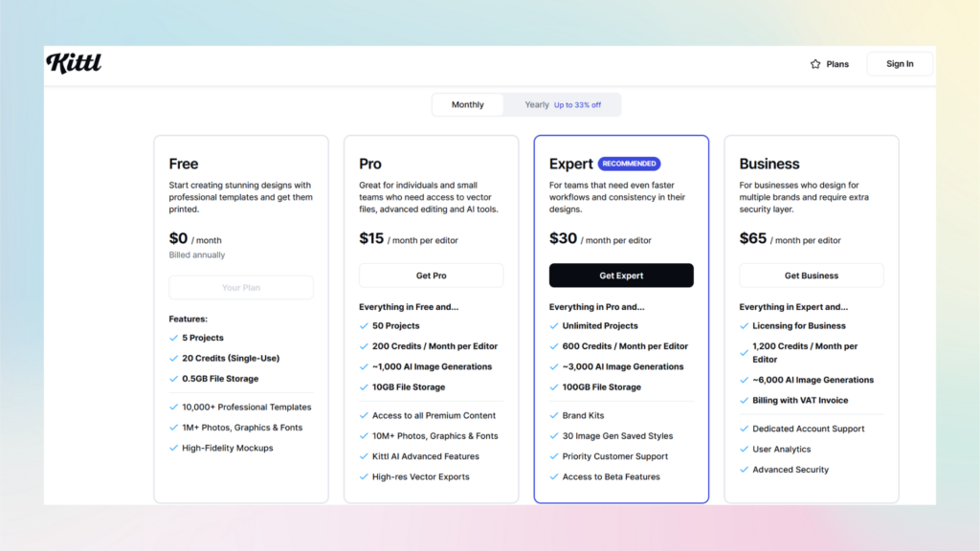Click the checkmark beside 'Unlimited Projects'

coord(554,326)
